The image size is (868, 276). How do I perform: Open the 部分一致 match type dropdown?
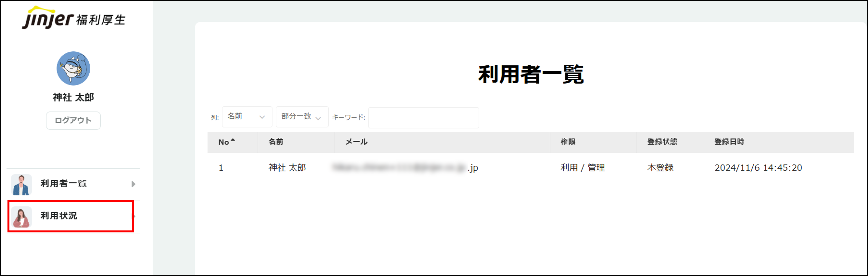point(302,117)
